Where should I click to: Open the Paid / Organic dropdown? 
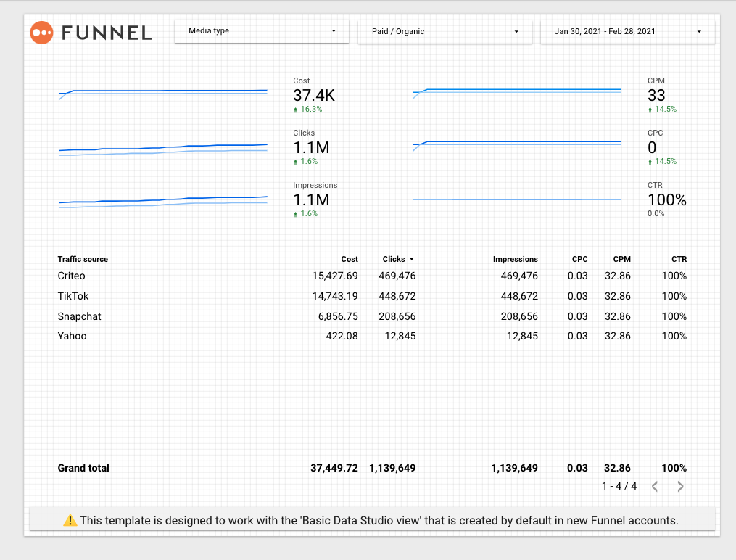[x=445, y=31]
